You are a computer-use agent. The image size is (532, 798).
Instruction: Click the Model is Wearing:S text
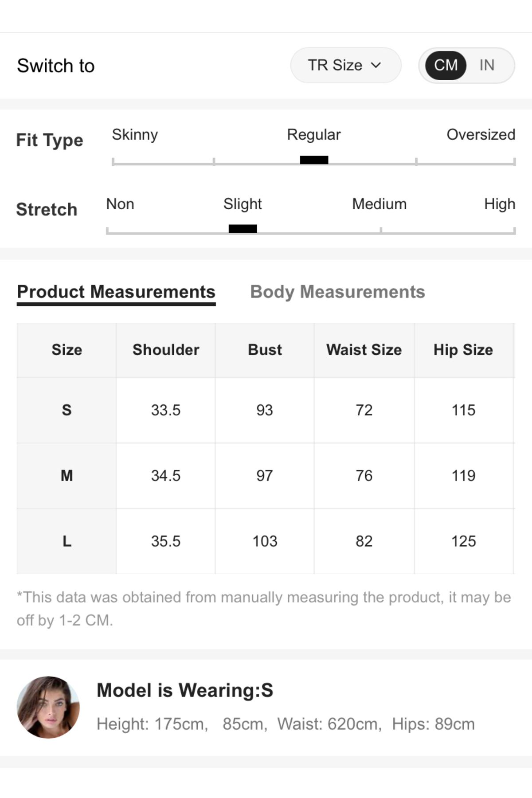click(x=185, y=690)
